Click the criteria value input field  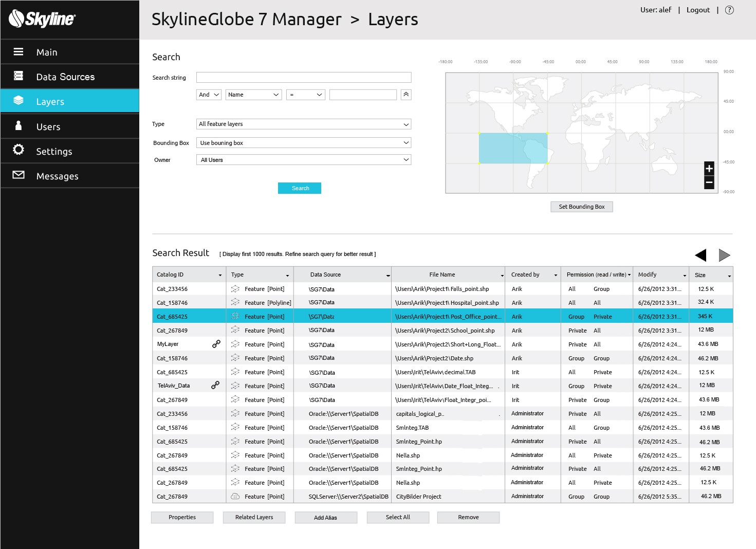363,95
